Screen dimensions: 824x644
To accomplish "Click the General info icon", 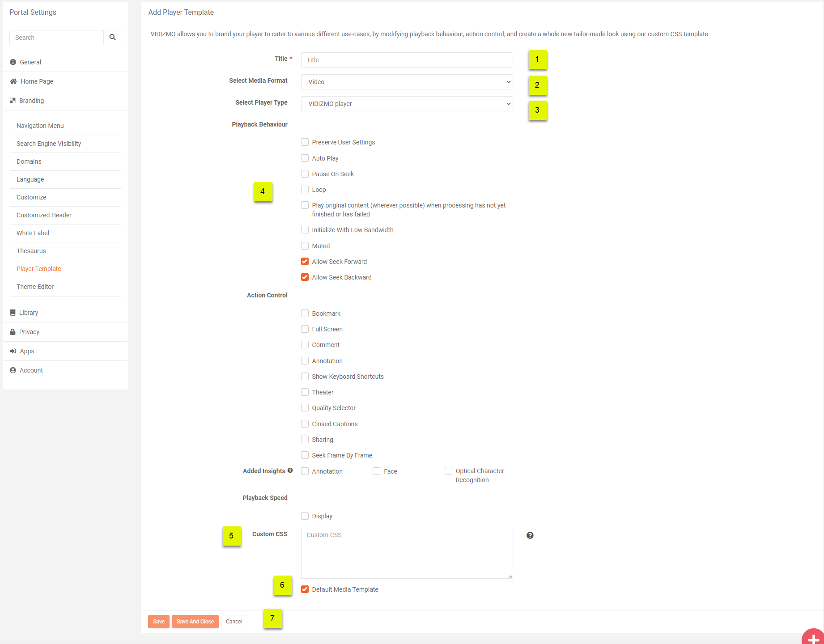I will pyautogui.click(x=13, y=62).
